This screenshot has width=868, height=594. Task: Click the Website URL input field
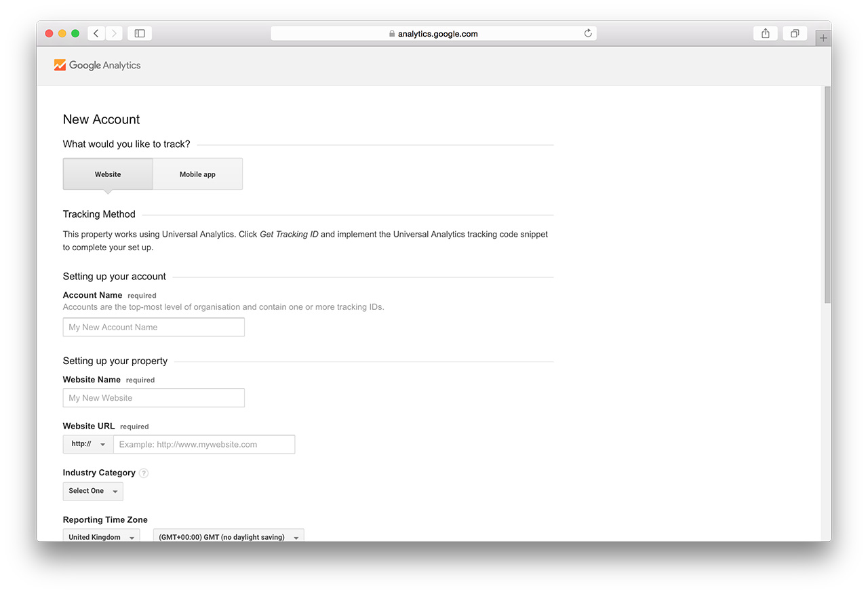[204, 444]
